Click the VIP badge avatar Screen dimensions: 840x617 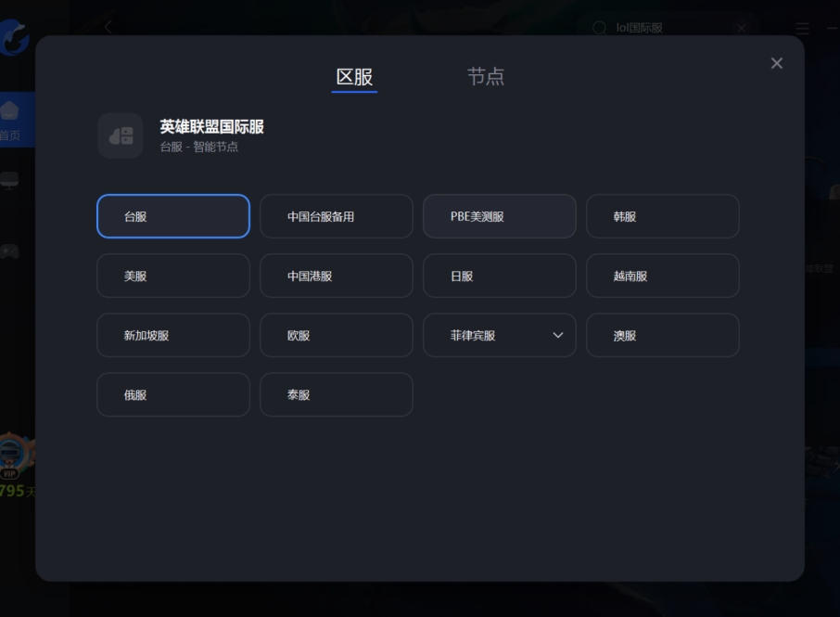point(15,456)
